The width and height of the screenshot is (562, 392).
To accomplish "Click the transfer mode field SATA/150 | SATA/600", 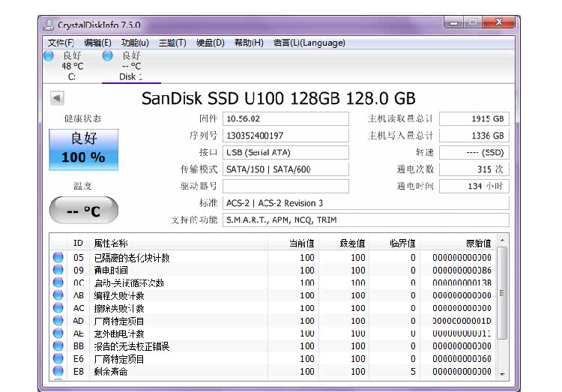I will (x=285, y=169).
